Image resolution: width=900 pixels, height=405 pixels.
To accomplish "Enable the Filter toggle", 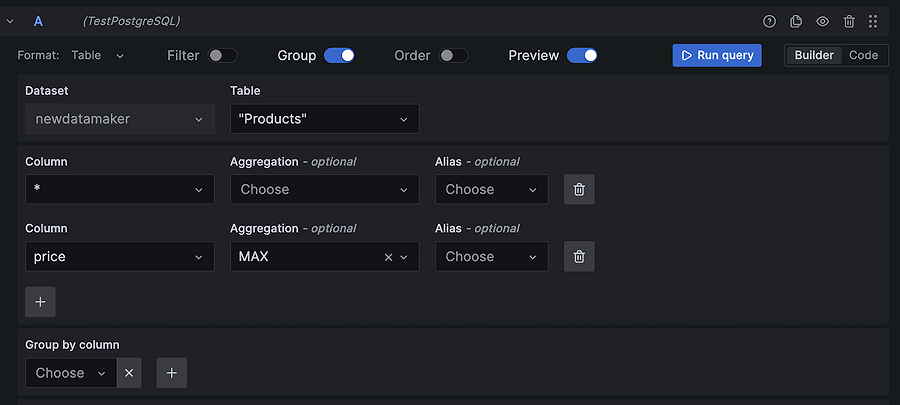I will [222, 56].
